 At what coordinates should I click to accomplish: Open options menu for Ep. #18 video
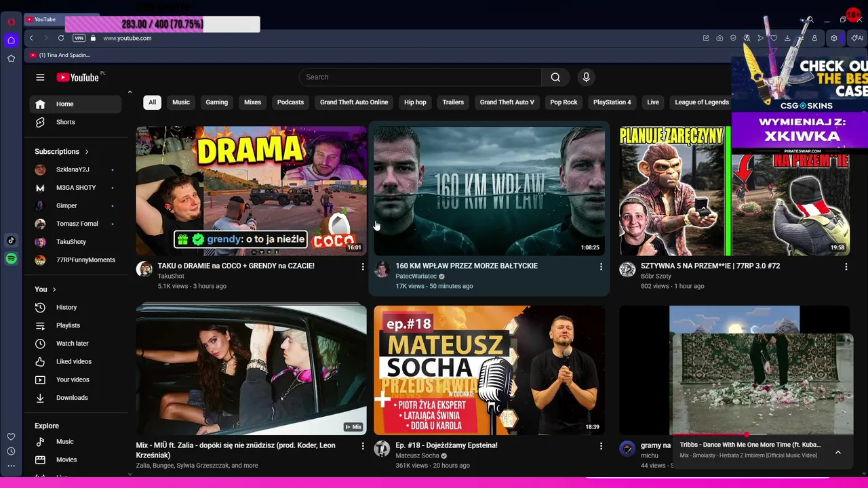point(601,446)
